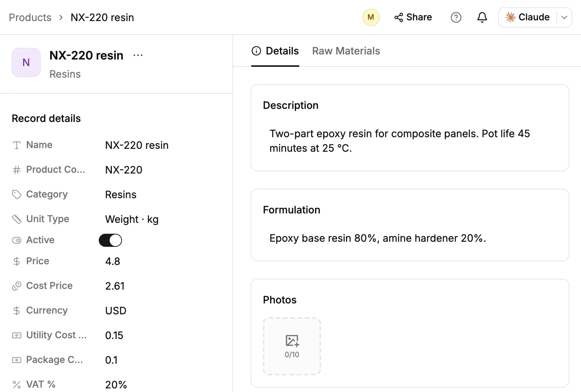Click the banknote icon beside Utility Cost
Image resolution: width=581 pixels, height=392 pixels.
coord(17,335)
